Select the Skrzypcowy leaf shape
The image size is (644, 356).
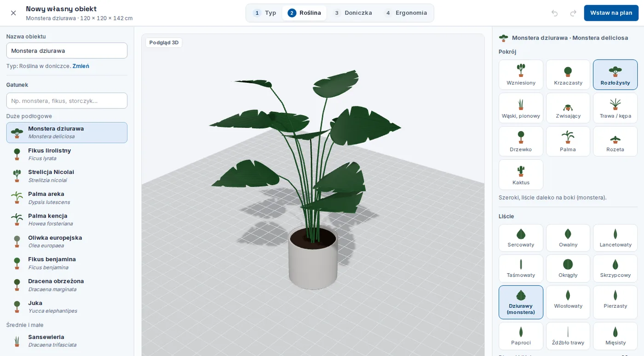pos(615,269)
